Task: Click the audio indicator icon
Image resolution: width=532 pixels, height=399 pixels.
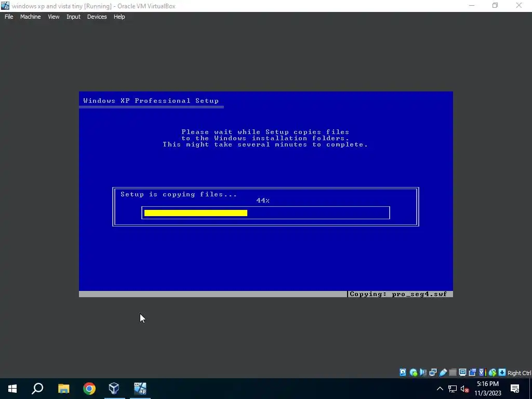Action: point(423,373)
